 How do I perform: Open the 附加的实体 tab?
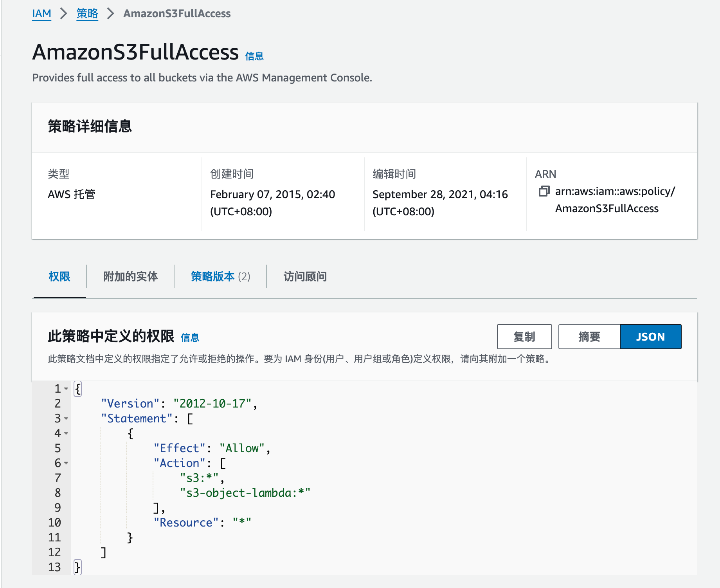(x=130, y=276)
